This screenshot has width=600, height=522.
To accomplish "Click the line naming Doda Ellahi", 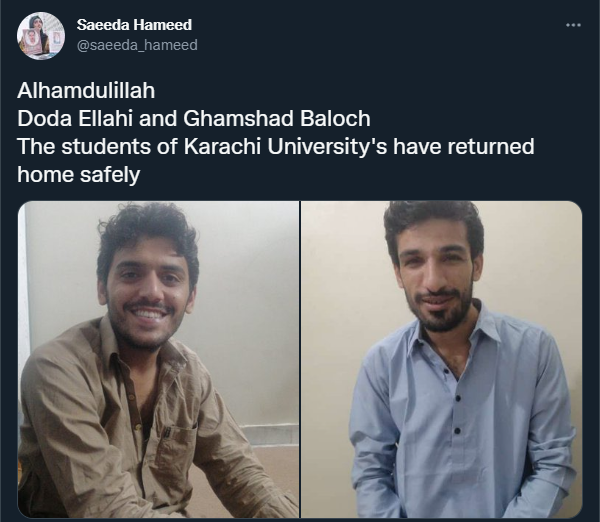I will click(194, 119).
